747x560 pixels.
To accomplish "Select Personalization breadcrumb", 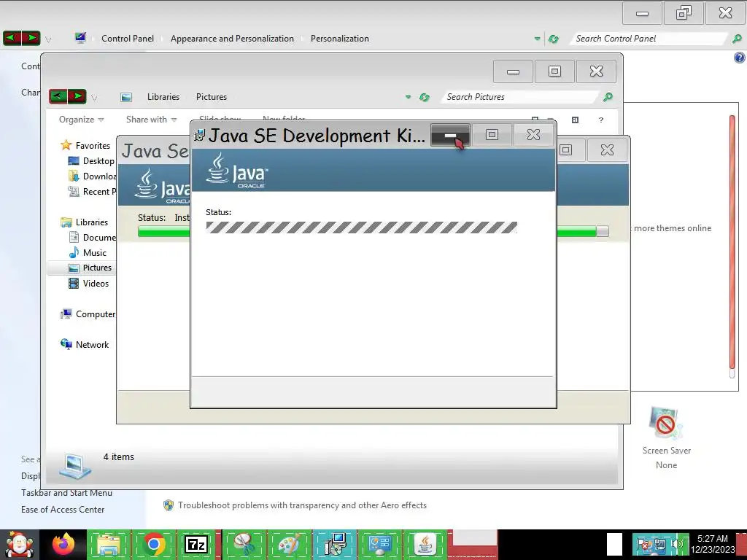I will tap(340, 39).
